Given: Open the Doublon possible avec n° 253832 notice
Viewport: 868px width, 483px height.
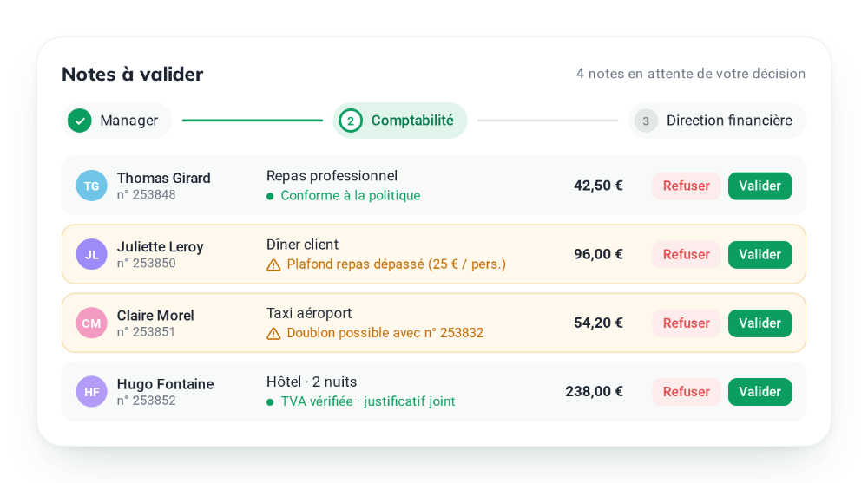Looking at the screenshot, I should pyautogui.click(x=385, y=333).
